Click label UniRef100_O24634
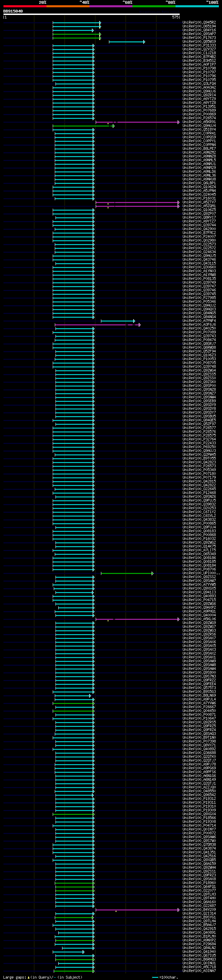The width and height of the screenshot is (222, 980). (x=194, y=252)
